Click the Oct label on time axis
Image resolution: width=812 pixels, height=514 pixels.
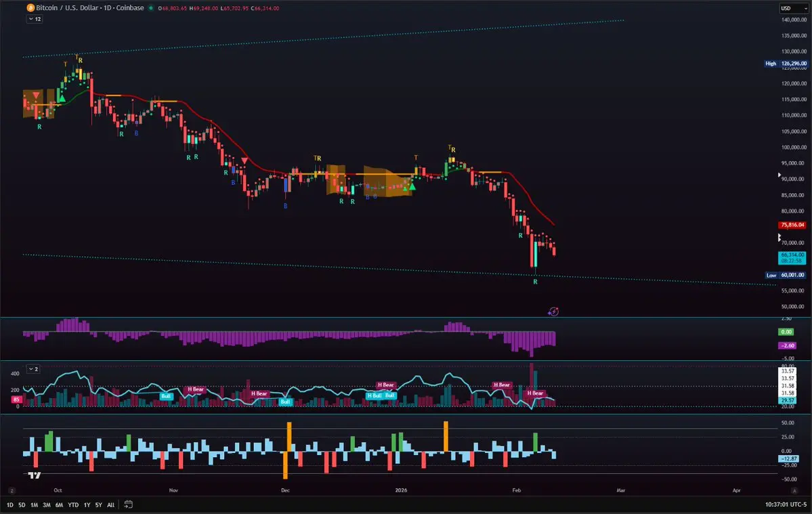[x=58, y=490]
